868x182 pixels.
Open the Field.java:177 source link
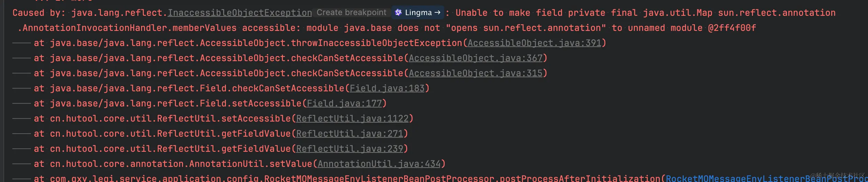coord(344,104)
